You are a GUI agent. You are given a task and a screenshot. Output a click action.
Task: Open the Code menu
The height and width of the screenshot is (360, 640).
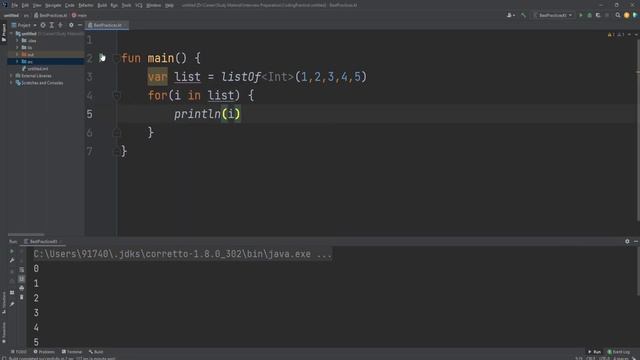pyautogui.click(x=69, y=5)
